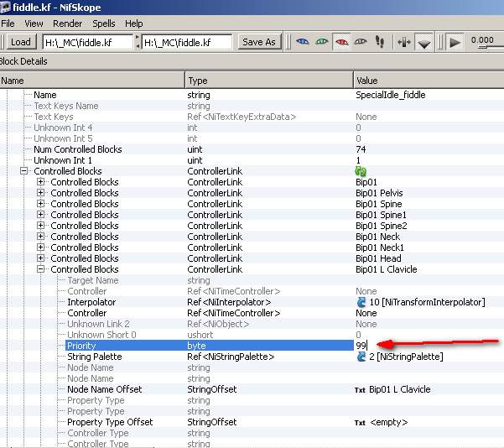Open the Render menu

click(x=67, y=23)
